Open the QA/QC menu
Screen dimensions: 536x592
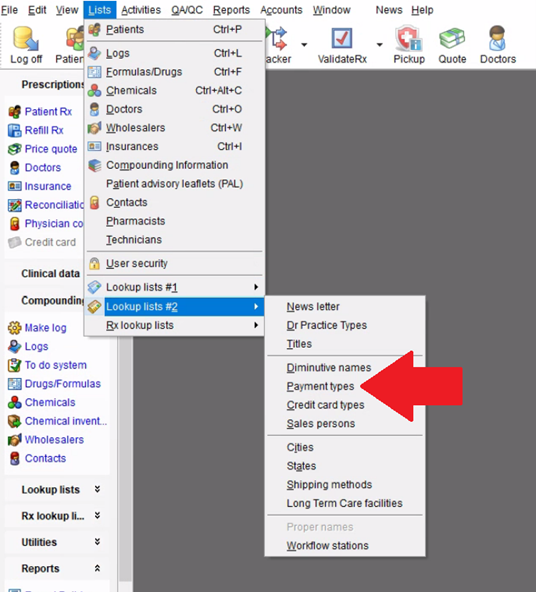187,10
